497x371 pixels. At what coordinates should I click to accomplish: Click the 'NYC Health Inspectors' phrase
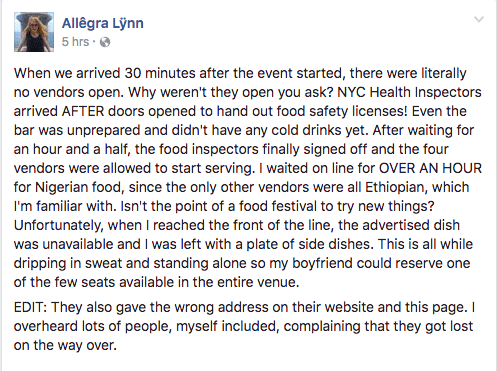(x=409, y=92)
